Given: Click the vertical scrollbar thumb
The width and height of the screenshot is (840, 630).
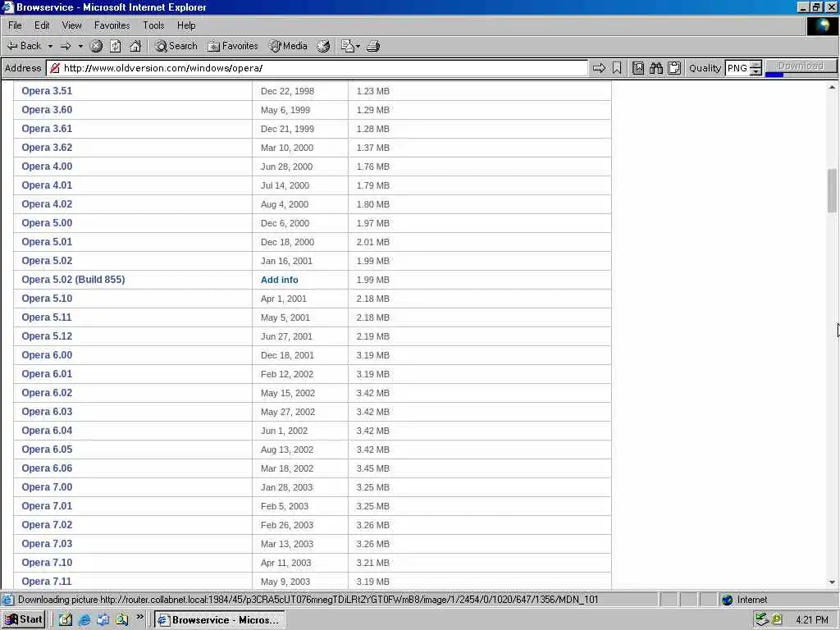Looking at the screenshot, I should (x=832, y=190).
